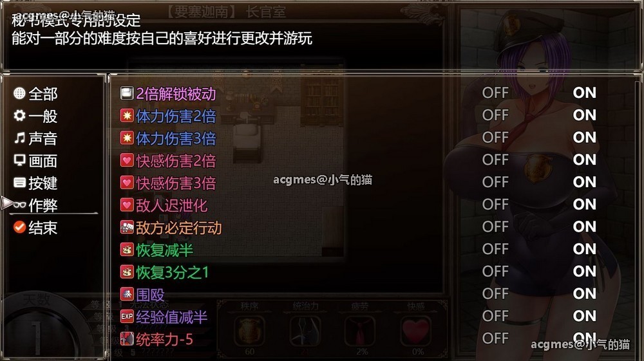The image size is (644, 361).
Task: Open the 声音 settings category
Action: click(43, 138)
